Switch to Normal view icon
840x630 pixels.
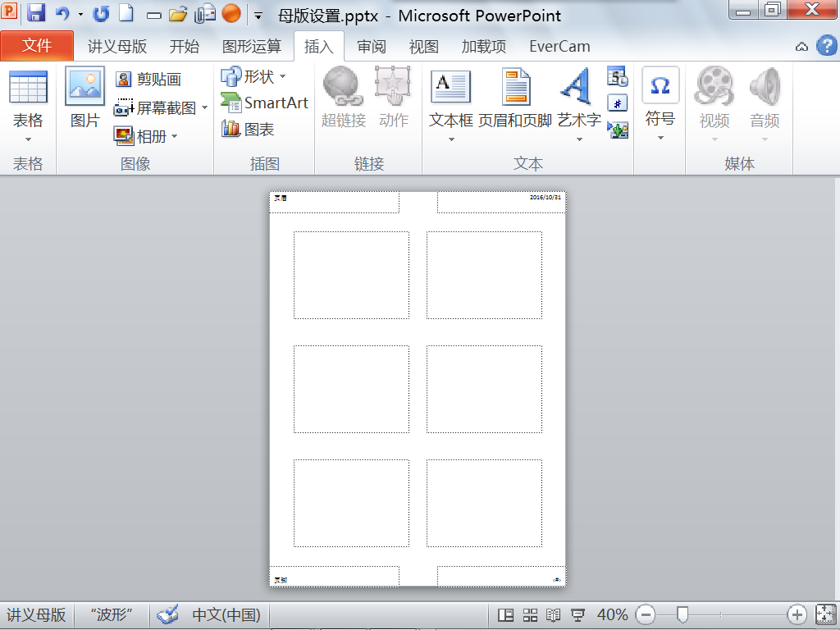pos(505,615)
